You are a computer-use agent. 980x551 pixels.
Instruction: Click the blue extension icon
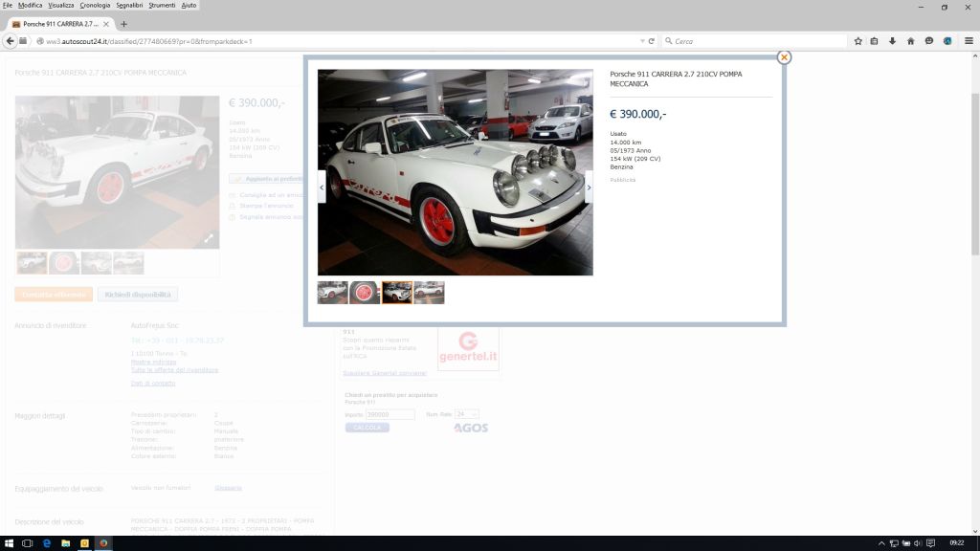[x=947, y=41]
